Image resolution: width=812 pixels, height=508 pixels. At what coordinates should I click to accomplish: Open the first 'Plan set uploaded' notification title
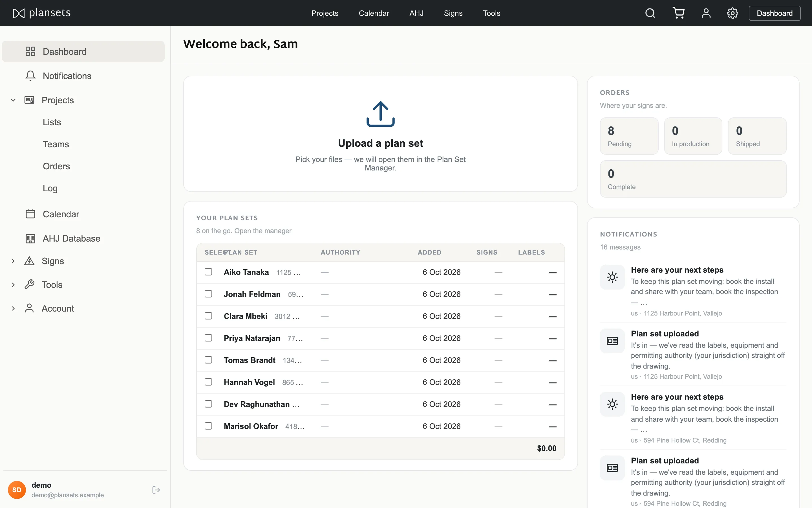[x=664, y=334]
